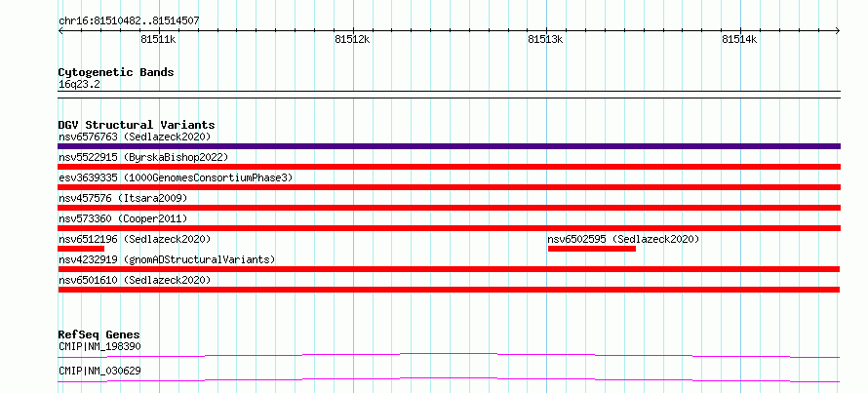The image size is (868, 393).
Task: Click the left arrowhead of the ruler
Action: (x=60, y=30)
